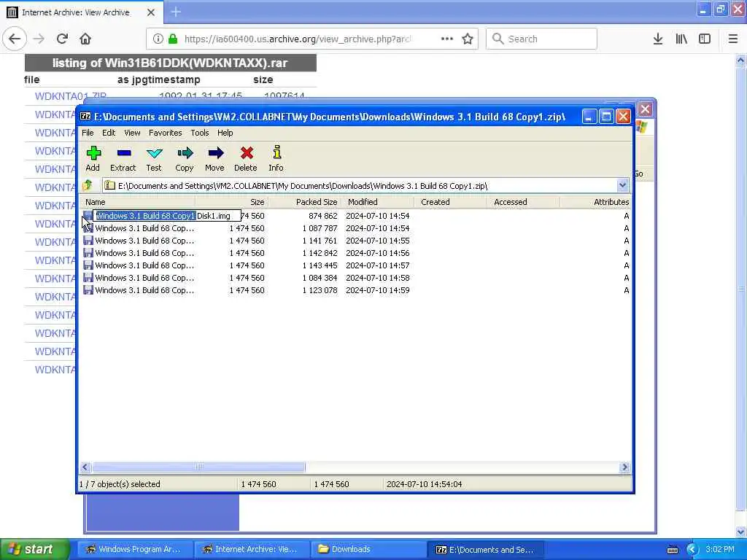Click the 7-Zip address path text field
The image size is (747, 560).
[360, 185]
